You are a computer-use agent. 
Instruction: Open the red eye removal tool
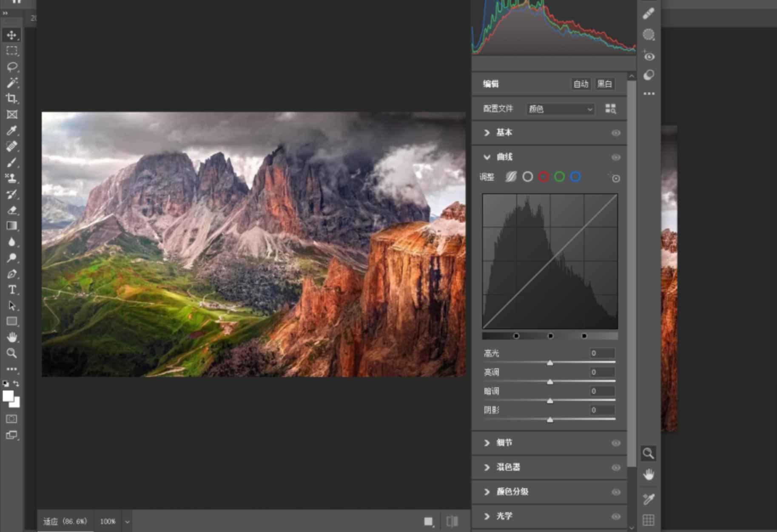point(648,56)
